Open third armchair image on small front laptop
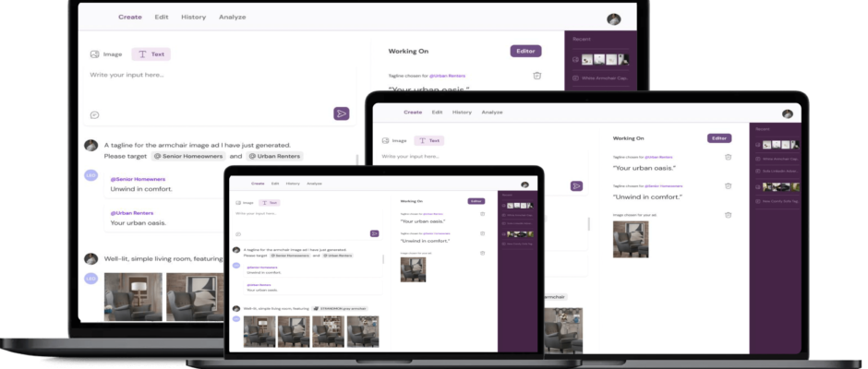Viewport: 868px width, 369px height. [x=328, y=331]
